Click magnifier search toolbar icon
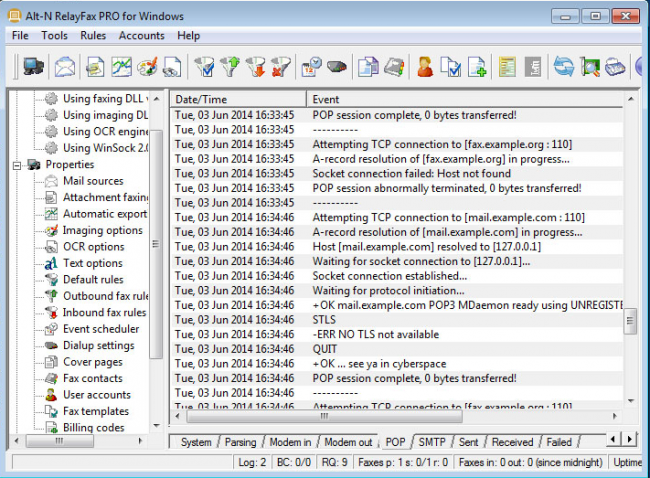 [x=590, y=67]
